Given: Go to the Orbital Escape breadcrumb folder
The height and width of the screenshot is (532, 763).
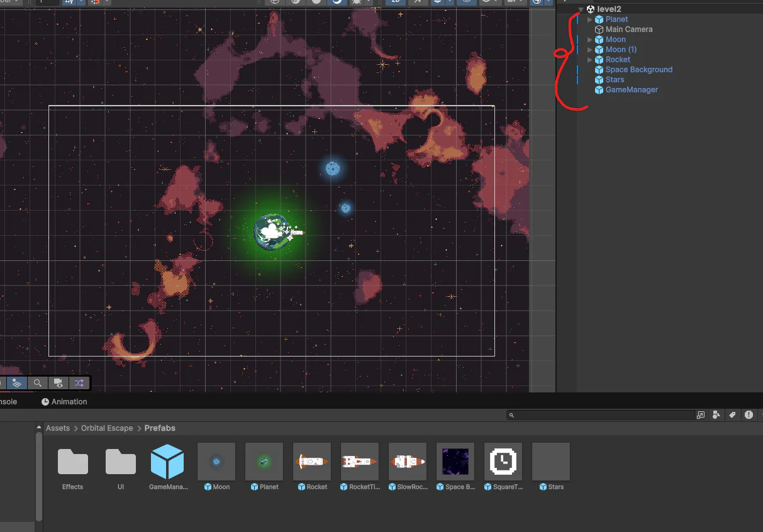Looking at the screenshot, I should pos(107,428).
